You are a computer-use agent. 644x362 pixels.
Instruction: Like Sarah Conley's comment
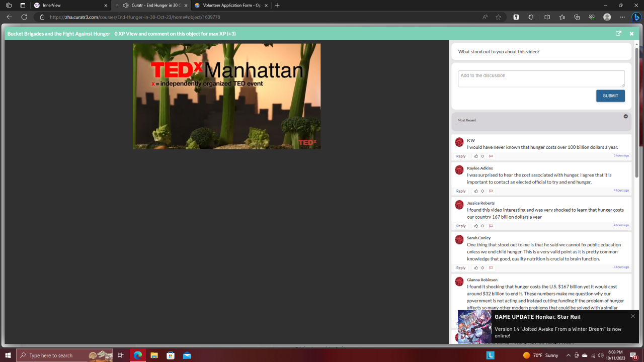pos(476,268)
